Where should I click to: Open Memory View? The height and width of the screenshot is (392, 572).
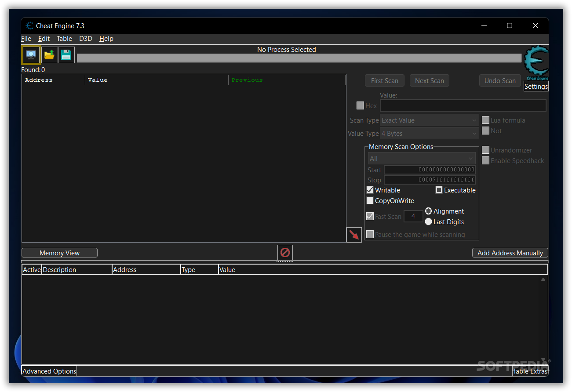point(59,253)
